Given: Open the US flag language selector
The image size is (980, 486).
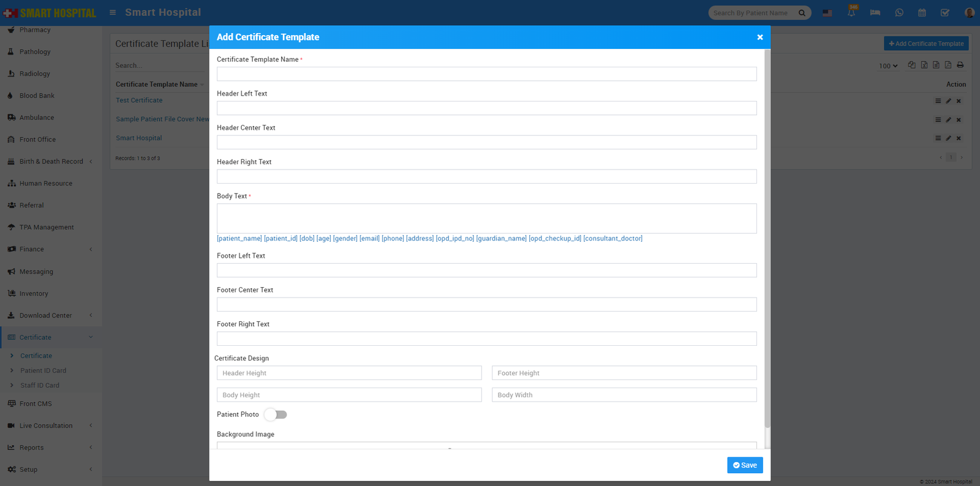Looking at the screenshot, I should point(827,13).
